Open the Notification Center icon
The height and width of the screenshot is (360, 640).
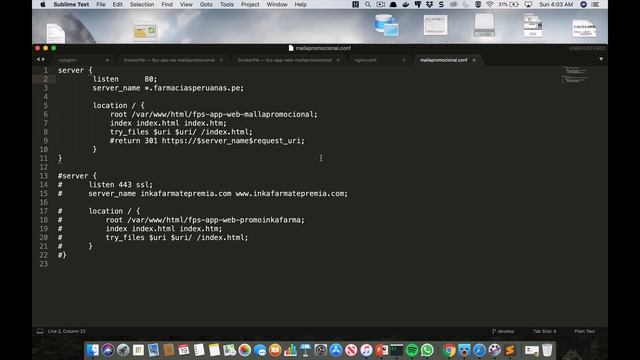[x=595, y=4]
